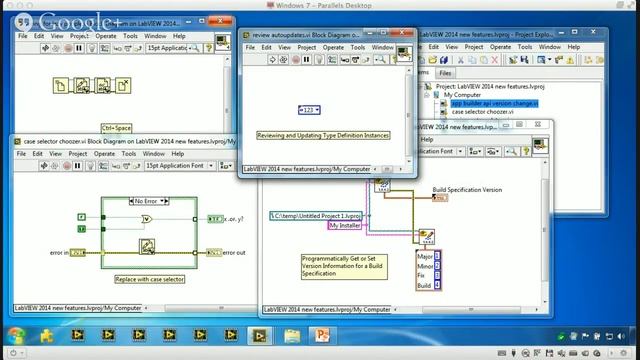Select Project: LabVIEW 2014 new features.lvproj root

(490, 87)
